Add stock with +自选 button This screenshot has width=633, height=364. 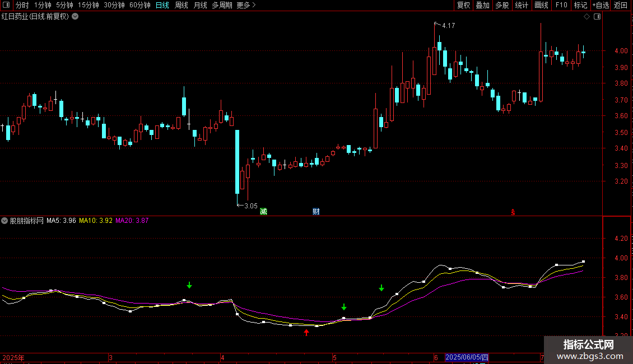tap(601, 5)
